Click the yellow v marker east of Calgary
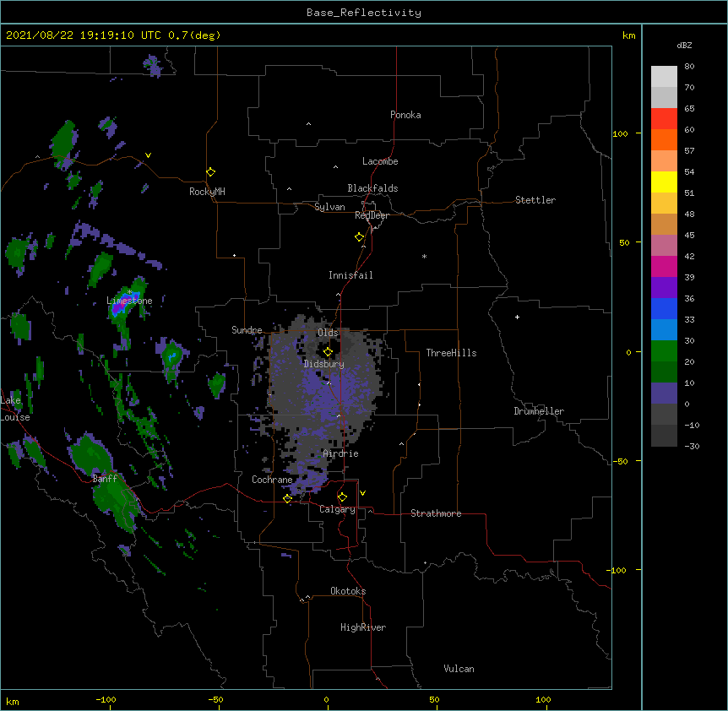Viewport: 728px width, 711px height. pos(362,493)
